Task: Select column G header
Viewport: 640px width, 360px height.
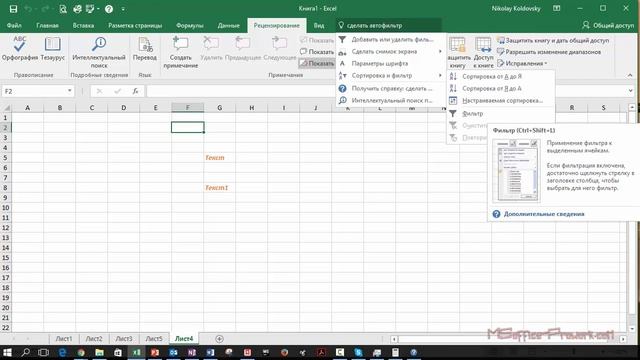Action: [x=220, y=108]
